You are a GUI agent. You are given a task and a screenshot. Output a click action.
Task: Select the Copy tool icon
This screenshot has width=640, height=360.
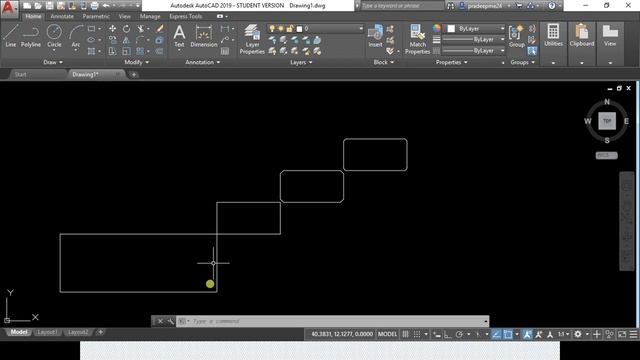pos(112,40)
